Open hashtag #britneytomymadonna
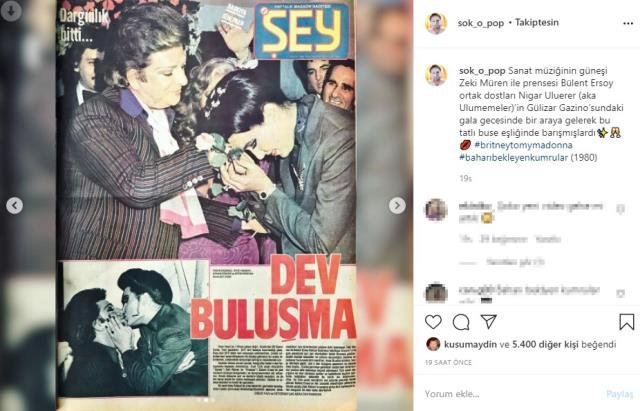The width and height of the screenshot is (640, 411). click(x=523, y=145)
